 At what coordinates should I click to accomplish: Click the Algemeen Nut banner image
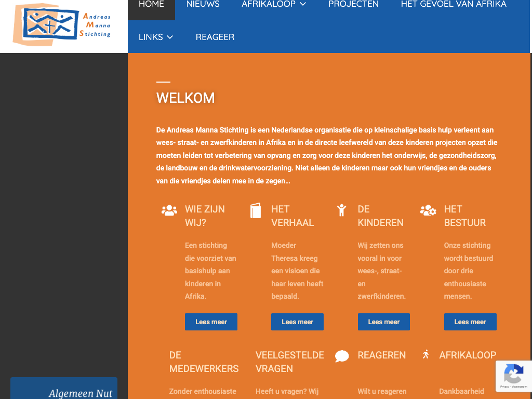(64, 389)
